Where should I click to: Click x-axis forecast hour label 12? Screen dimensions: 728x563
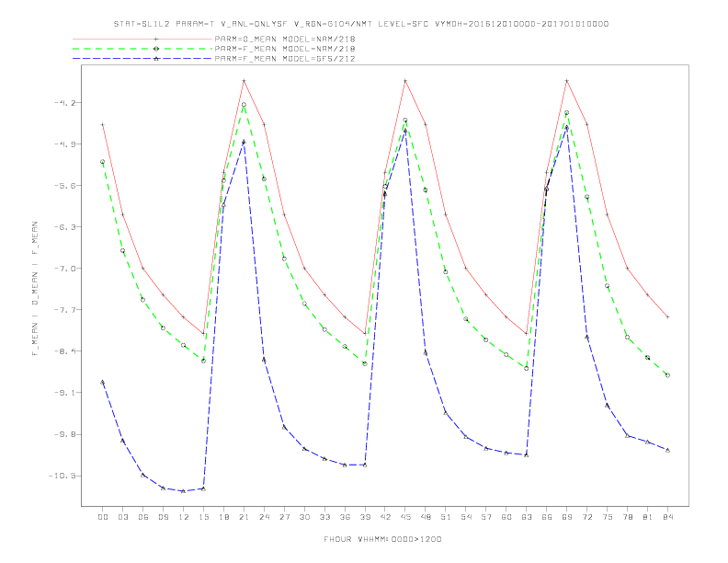(184, 517)
